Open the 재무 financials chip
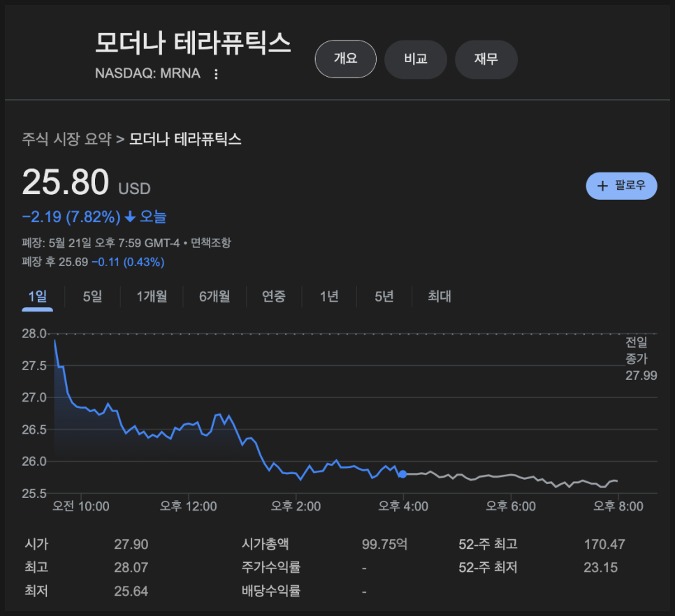Image resolution: width=675 pixels, height=616 pixels. click(486, 59)
